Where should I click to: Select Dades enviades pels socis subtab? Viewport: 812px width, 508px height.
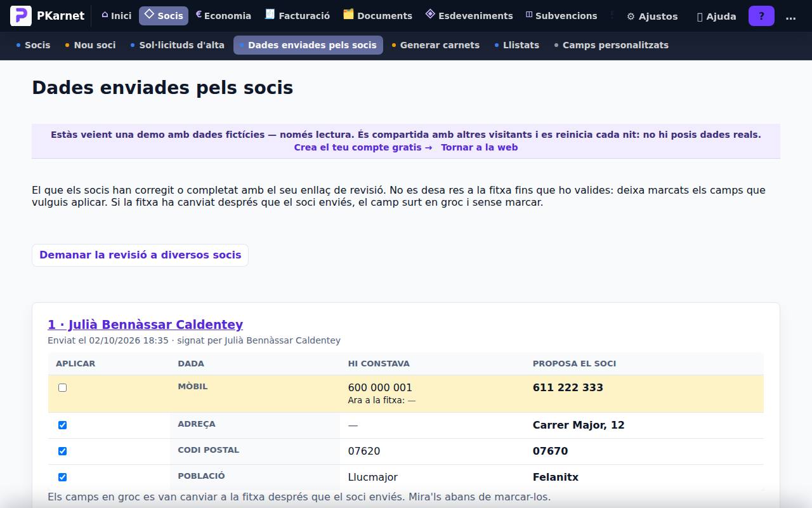[308, 45]
